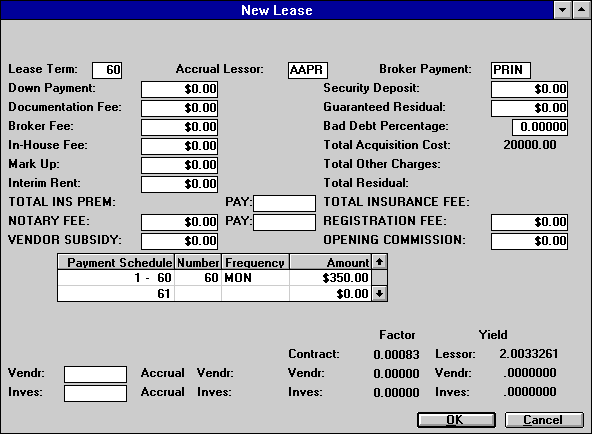Focus the Broker Payment PRIN field
Viewport: 592px width, 434px height.
click(511, 70)
